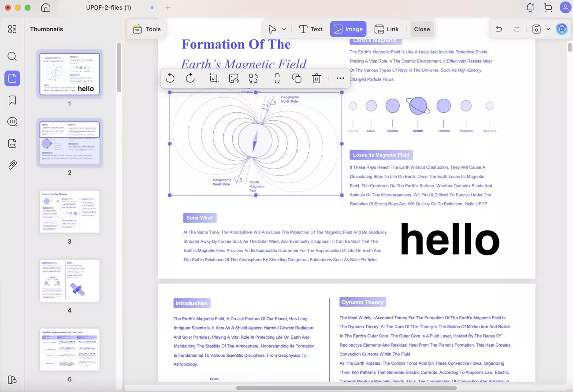Image resolution: width=573 pixels, height=392 pixels.
Task: Crop the selected image
Action: click(x=214, y=78)
